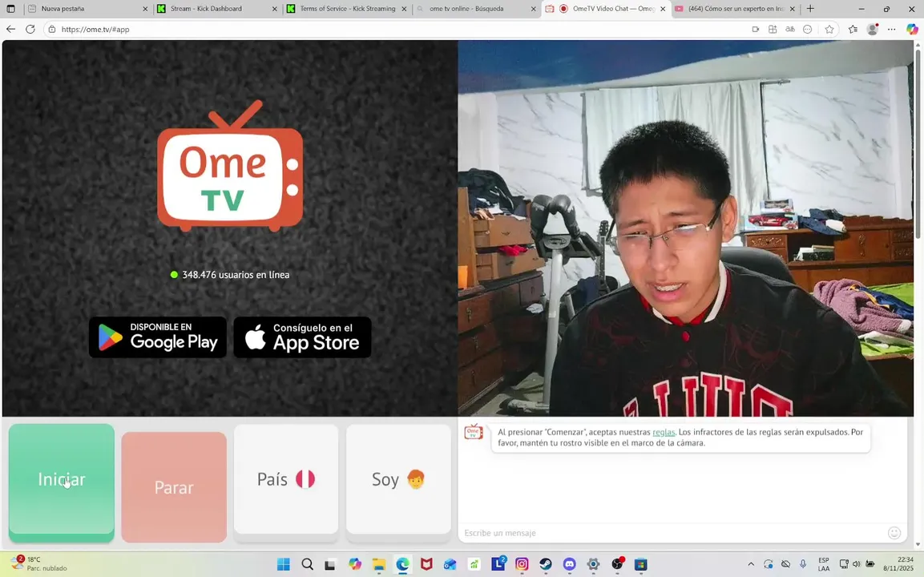Click the App Store download badge
This screenshot has width=924, height=577.
(x=302, y=337)
